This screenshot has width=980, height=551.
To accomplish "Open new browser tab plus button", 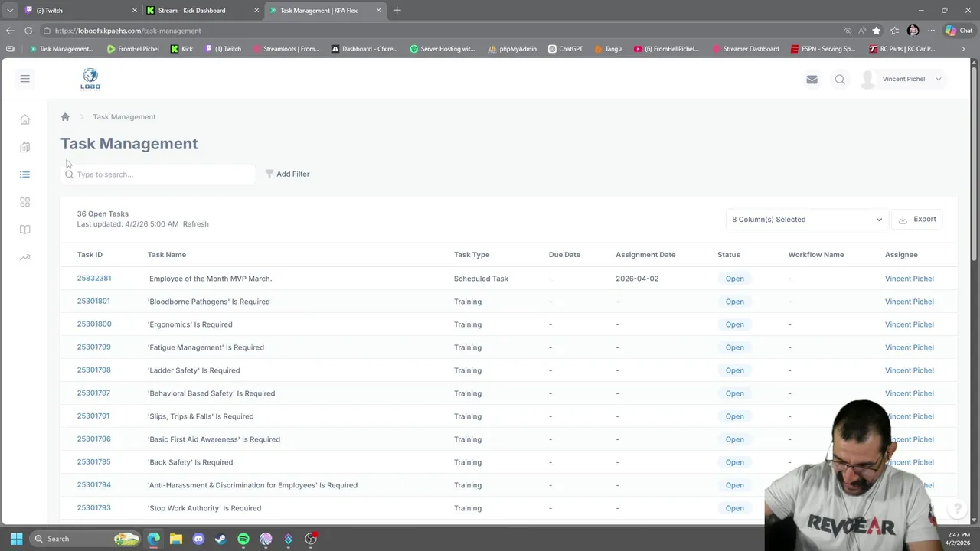I will [397, 10].
